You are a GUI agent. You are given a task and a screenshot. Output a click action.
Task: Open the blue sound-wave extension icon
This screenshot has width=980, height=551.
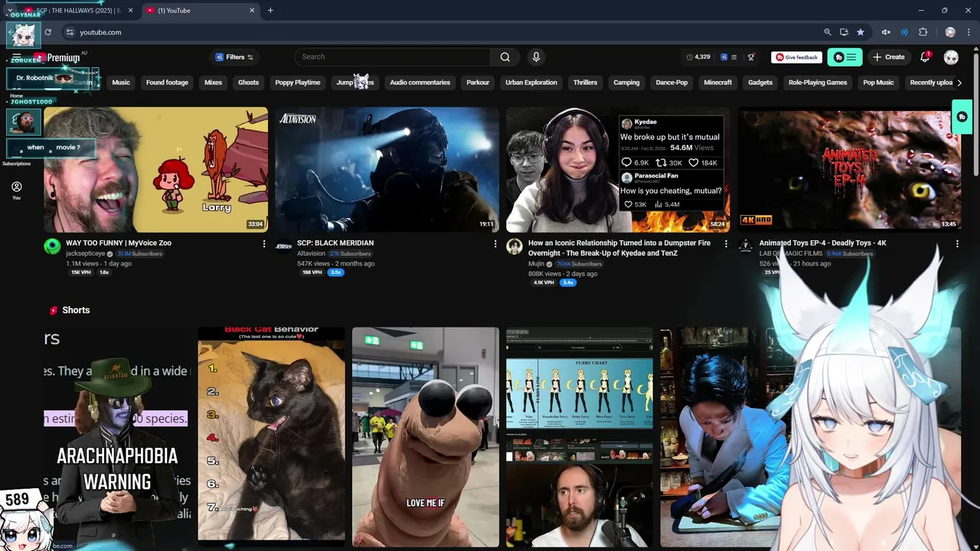coord(904,32)
